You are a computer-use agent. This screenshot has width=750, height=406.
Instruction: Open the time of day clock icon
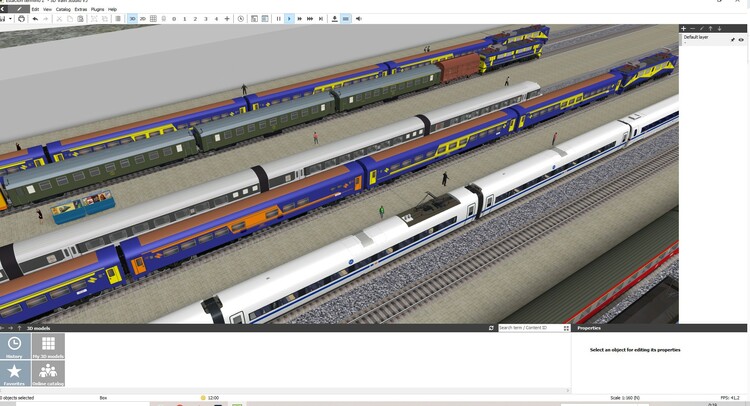coord(241,19)
